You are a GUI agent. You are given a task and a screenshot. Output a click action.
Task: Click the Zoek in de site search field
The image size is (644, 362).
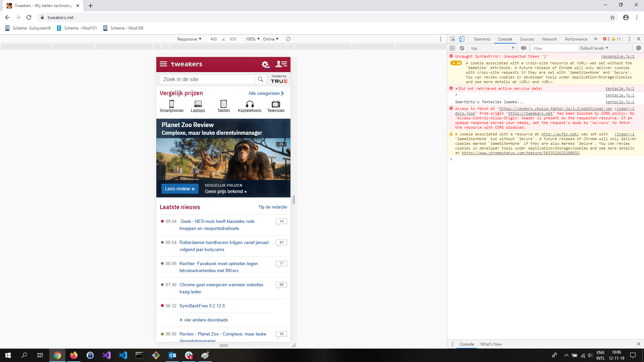coord(207,79)
